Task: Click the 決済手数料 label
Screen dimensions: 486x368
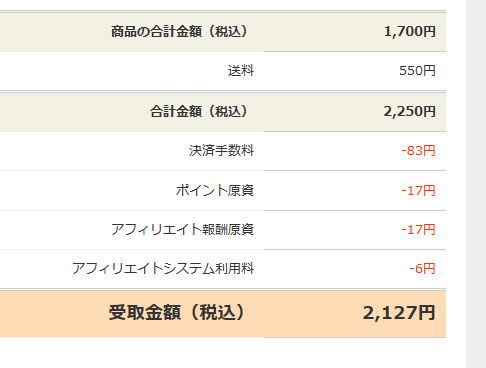Action: point(221,151)
